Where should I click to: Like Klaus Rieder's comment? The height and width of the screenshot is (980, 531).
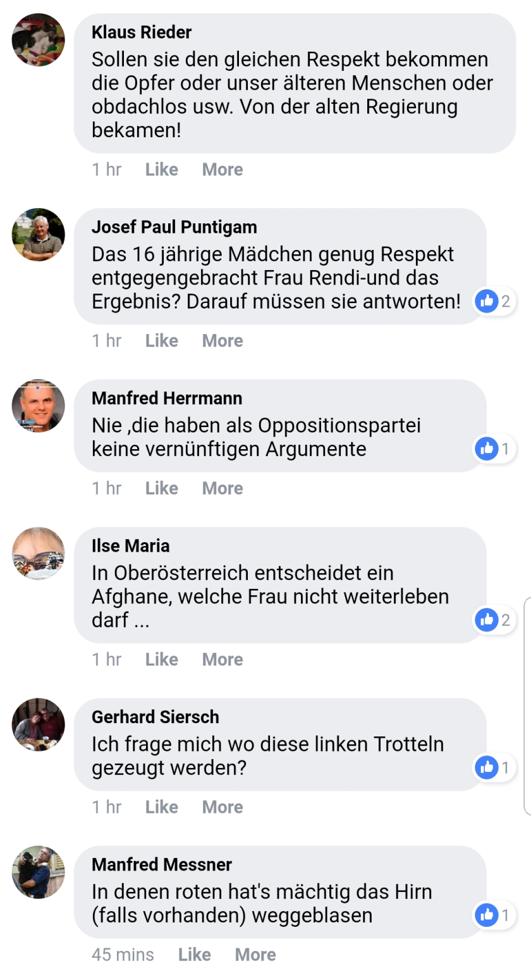[x=161, y=170]
